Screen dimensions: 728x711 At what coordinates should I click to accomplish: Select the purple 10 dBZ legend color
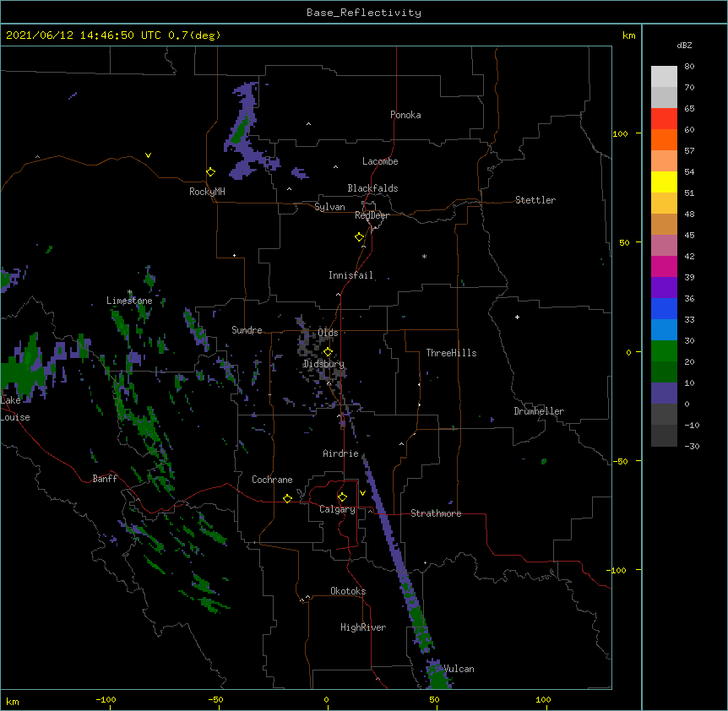(x=664, y=393)
